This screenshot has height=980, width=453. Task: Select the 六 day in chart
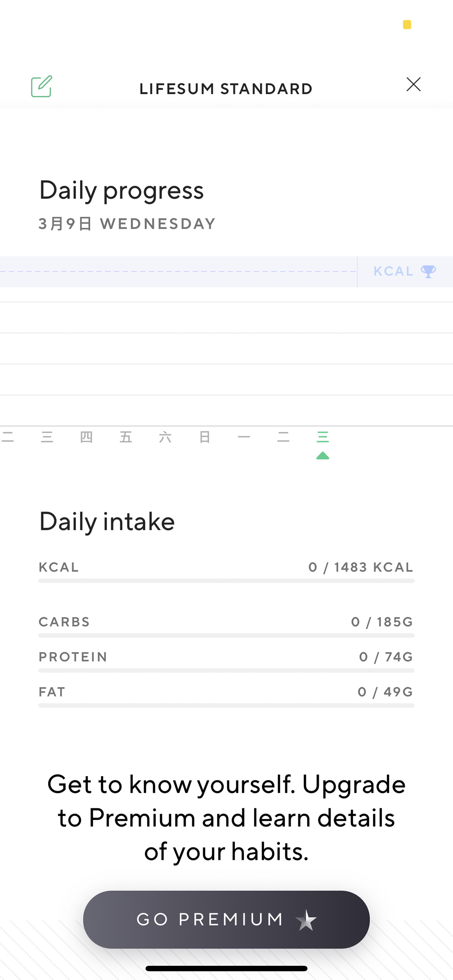point(165,437)
